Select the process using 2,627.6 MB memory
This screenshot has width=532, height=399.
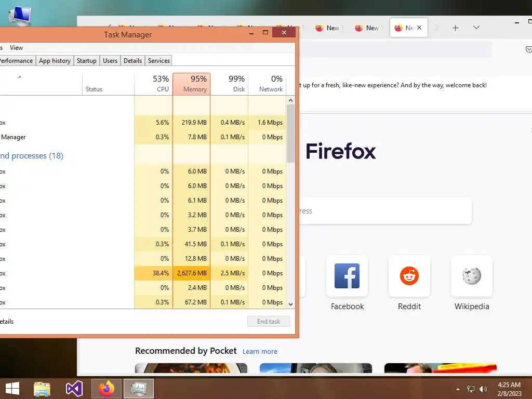[142, 273]
